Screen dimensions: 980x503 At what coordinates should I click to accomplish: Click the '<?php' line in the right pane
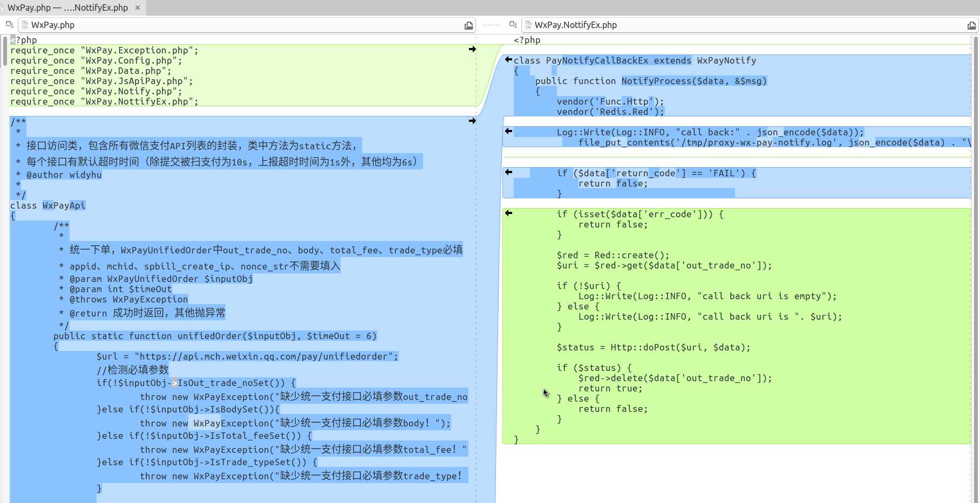[527, 40]
